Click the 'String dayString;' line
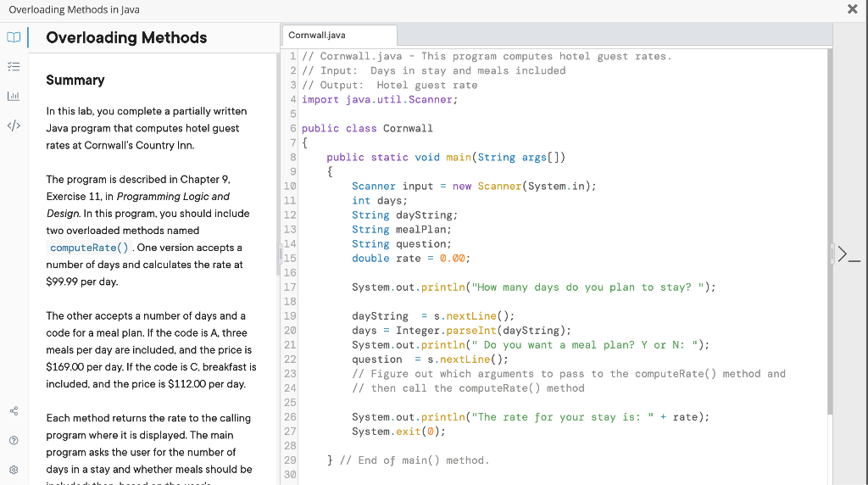Screen dimensions: 868x485 coord(404,215)
